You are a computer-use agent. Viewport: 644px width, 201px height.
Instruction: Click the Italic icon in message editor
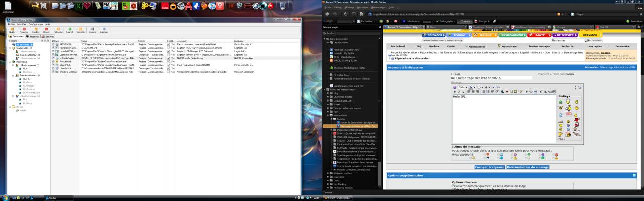pos(459,92)
